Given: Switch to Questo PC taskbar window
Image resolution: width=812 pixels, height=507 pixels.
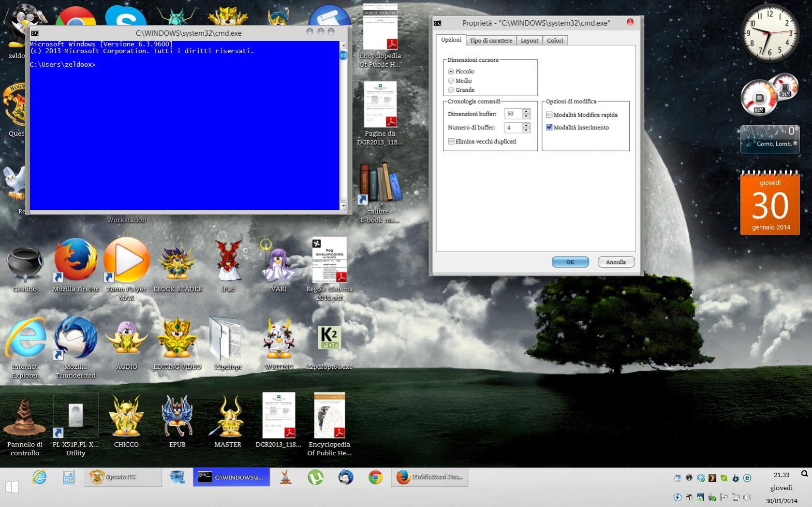Looking at the screenshot, I should coord(123,478).
